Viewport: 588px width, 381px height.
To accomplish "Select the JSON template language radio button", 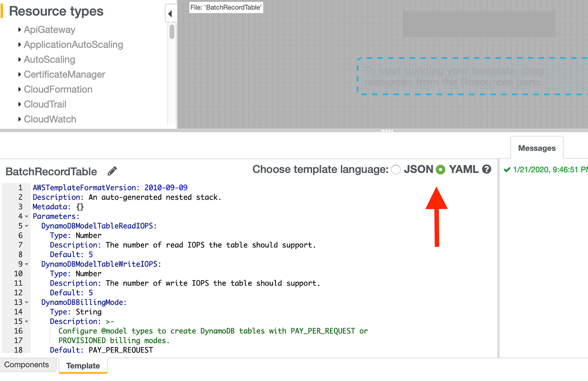I will 395,169.
